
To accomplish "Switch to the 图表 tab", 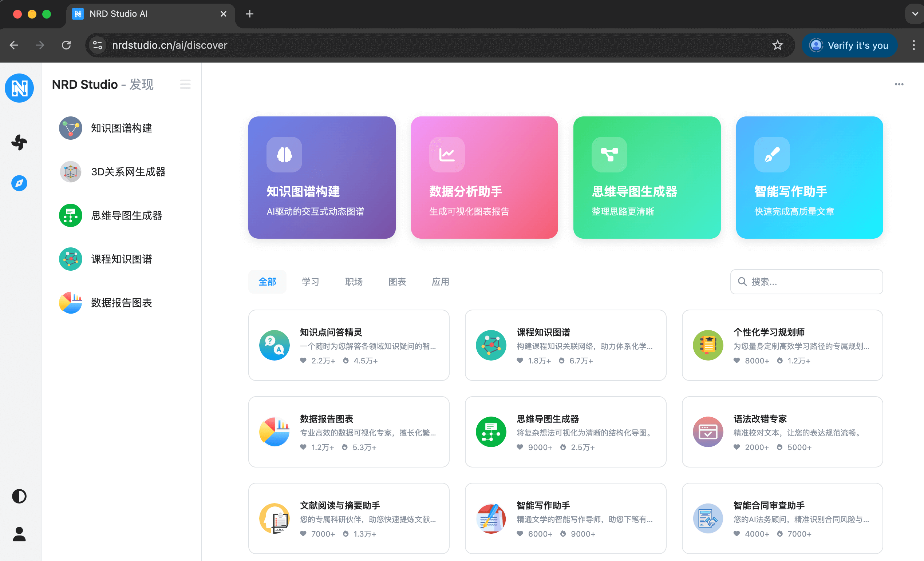I will (397, 282).
